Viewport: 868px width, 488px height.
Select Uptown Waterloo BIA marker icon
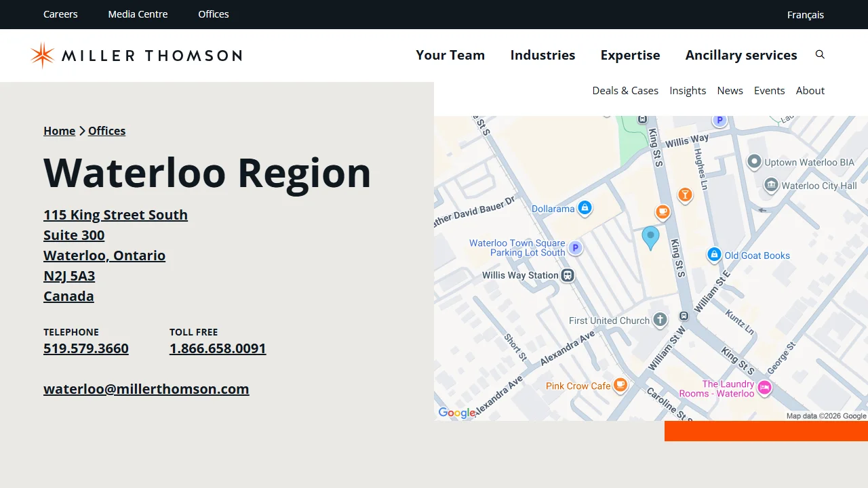click(x=754, y=162)
